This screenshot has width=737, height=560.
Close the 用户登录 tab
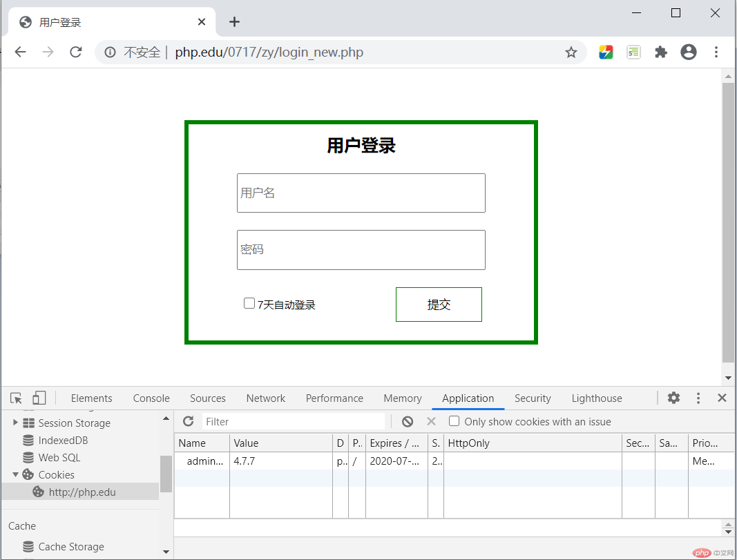coord(202,21)
